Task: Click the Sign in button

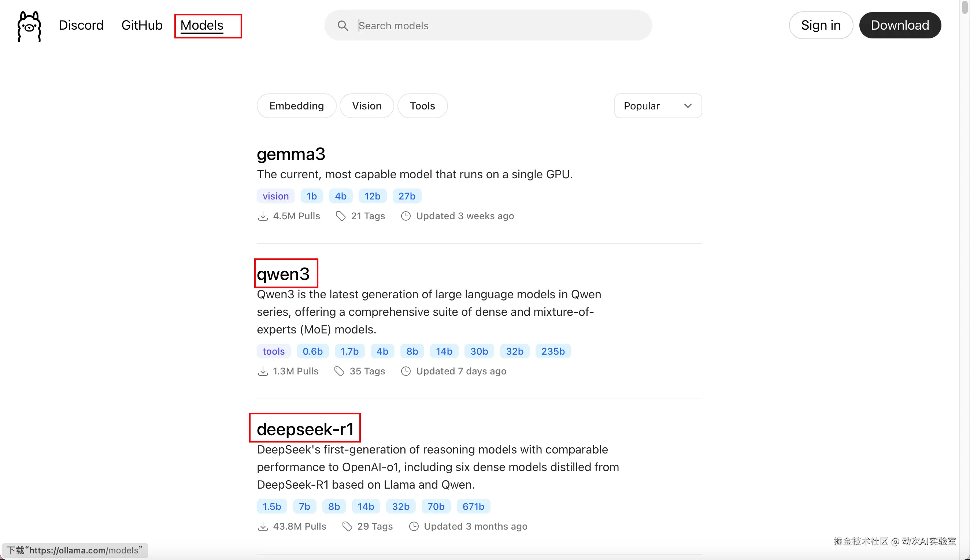Action: click(x=821, y=25)
